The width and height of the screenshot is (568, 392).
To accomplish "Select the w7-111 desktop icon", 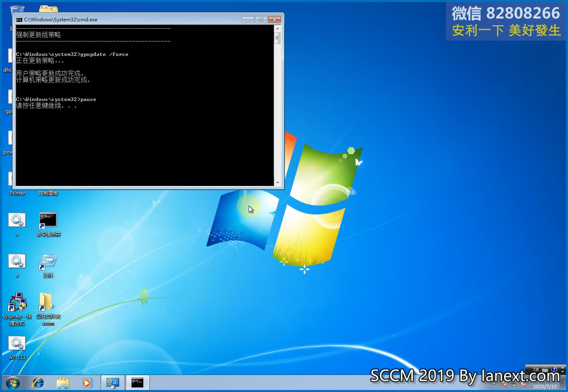I will pyautogui.click(x=17, y=348).
